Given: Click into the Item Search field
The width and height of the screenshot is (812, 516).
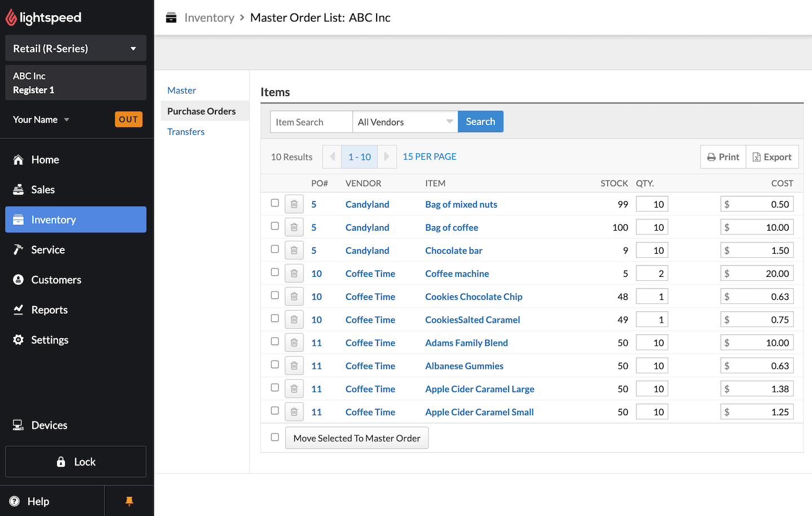Looking at the screenshot, I should (x=311, y=122).
